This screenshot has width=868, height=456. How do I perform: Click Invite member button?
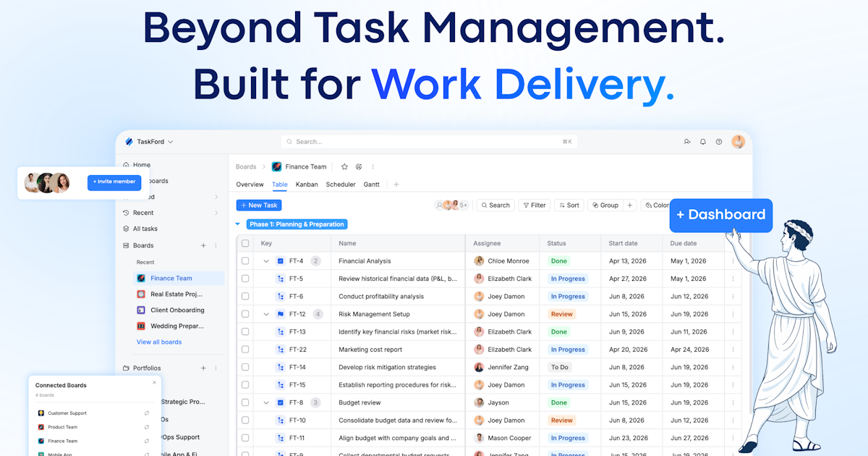point(114,182)
